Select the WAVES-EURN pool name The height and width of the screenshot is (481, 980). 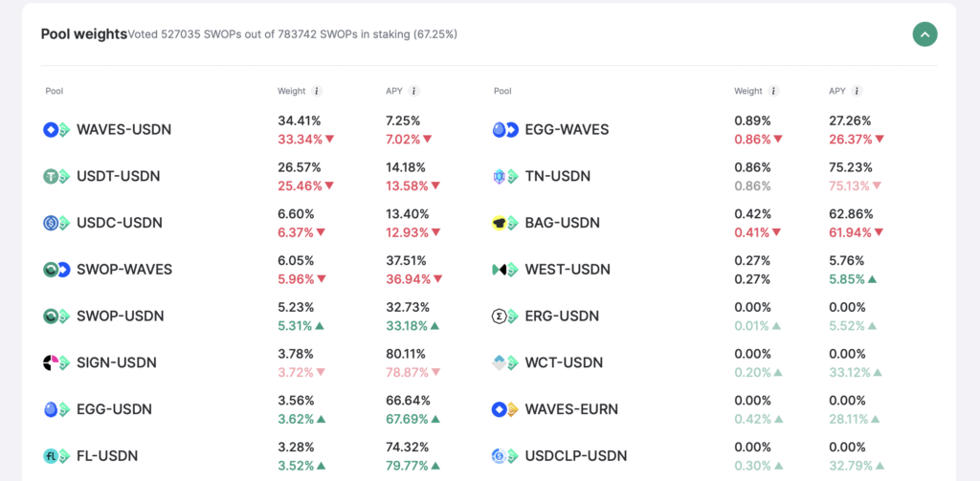tap(571, 410)
